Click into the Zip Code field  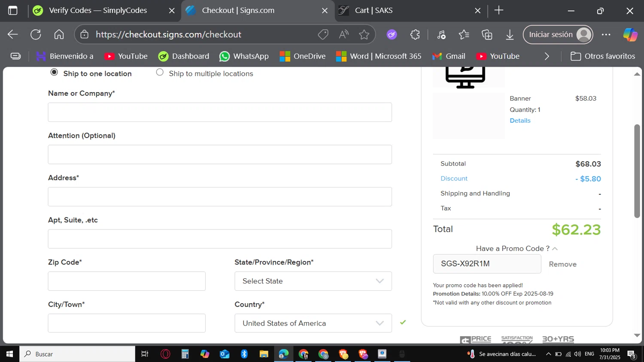(x=127, y=281)
